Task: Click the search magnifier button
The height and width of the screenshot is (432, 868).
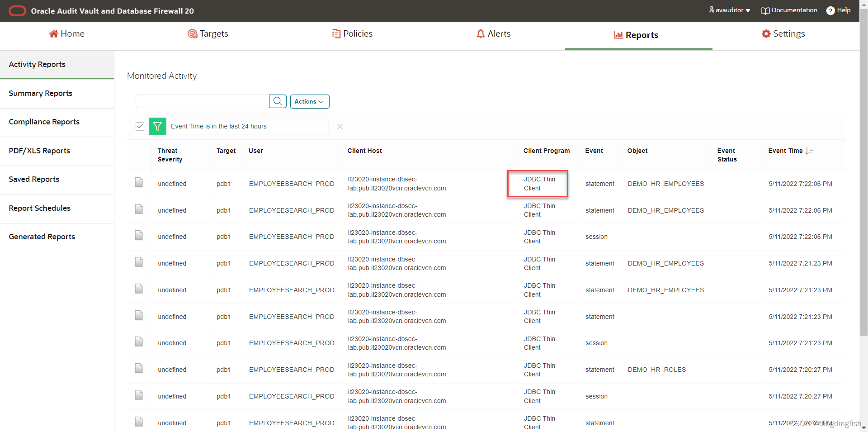Action: [278, 101]
